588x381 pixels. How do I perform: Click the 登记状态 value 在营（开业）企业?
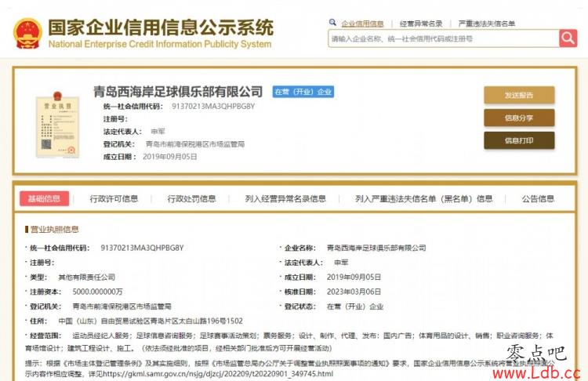point(354,307)
